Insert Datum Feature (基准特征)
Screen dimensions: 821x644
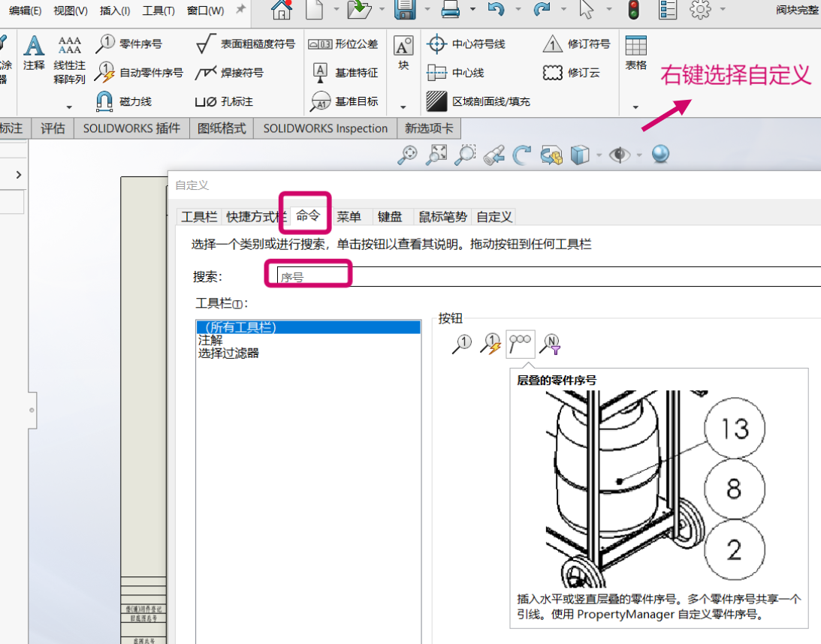click(x=345, y=73)
